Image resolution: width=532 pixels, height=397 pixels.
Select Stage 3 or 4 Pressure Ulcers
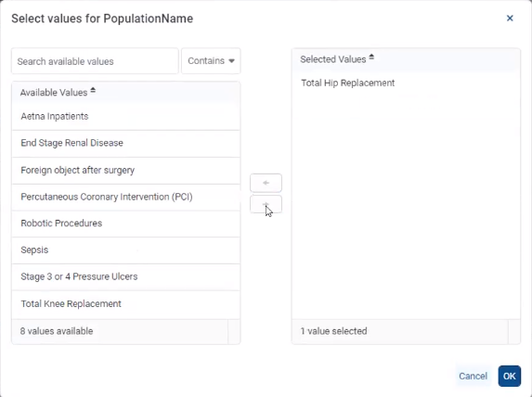[x=126, y=277]
